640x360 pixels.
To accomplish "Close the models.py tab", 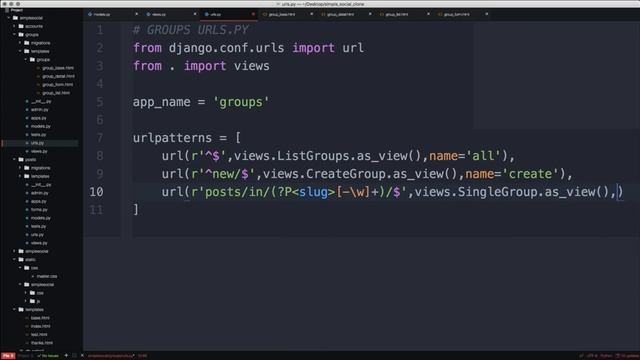I will [136, 14].
